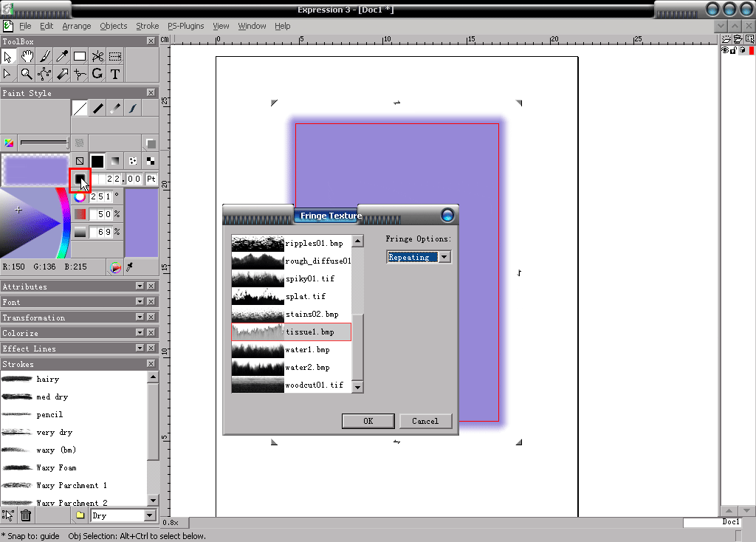Image resolution: width=756 pixels, height=542 pixels.
Task: Choose the skeletal brush stroke style
Action: coord(133,109)
